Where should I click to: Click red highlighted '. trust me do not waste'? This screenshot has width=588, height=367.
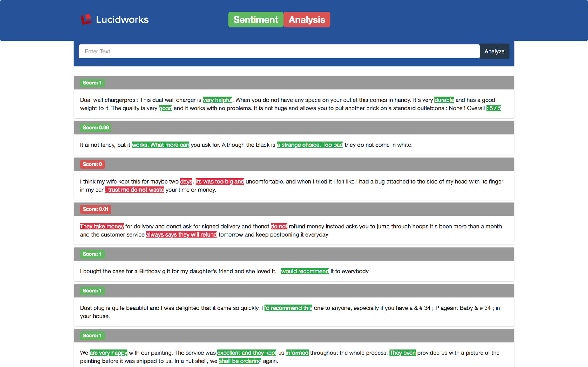pos(134,190)
